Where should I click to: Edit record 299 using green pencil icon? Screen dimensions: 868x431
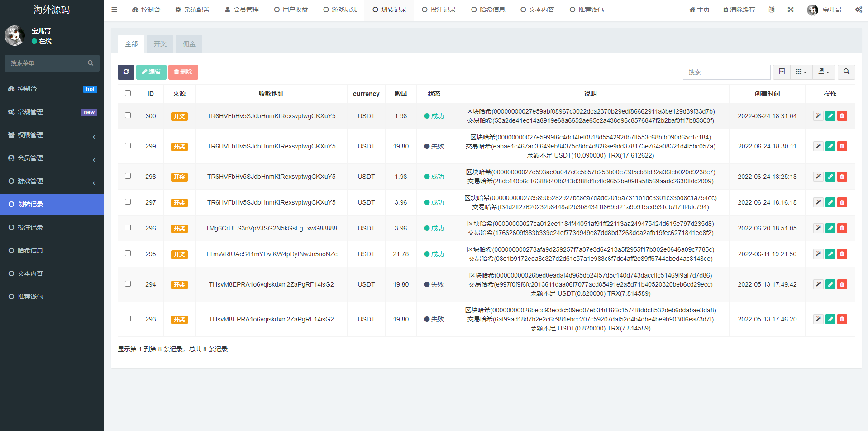pos(830,146)
